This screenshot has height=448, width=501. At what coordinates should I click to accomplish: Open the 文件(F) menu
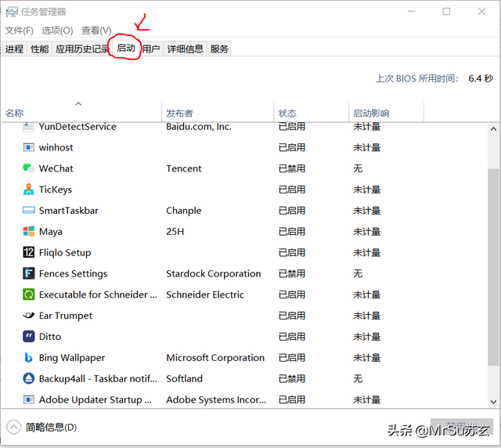pos(19,31)
